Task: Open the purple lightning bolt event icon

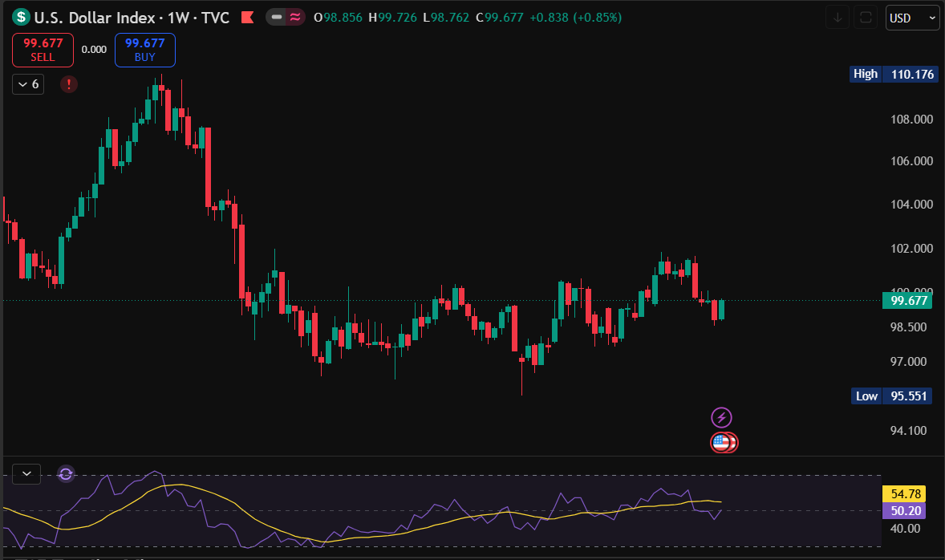Action: pos(721,417)
